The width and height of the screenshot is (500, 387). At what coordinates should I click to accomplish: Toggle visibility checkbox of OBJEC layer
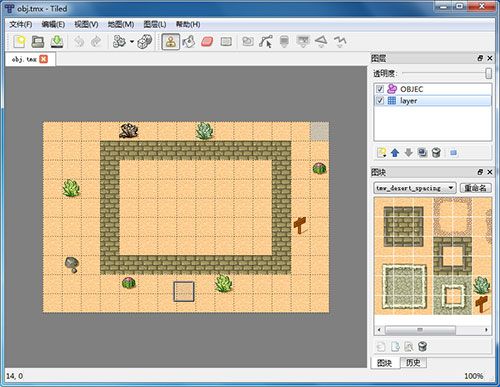[380, 89]
